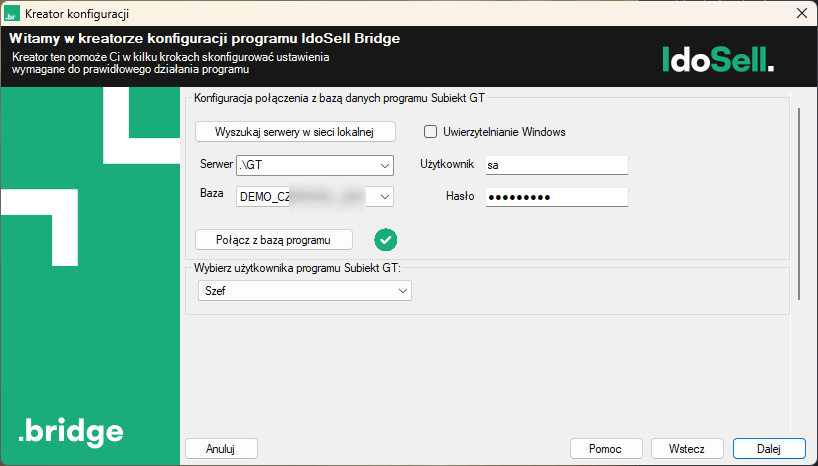Click the green connection success checkmark icon

pyautogui.click(x=386, y=240)
